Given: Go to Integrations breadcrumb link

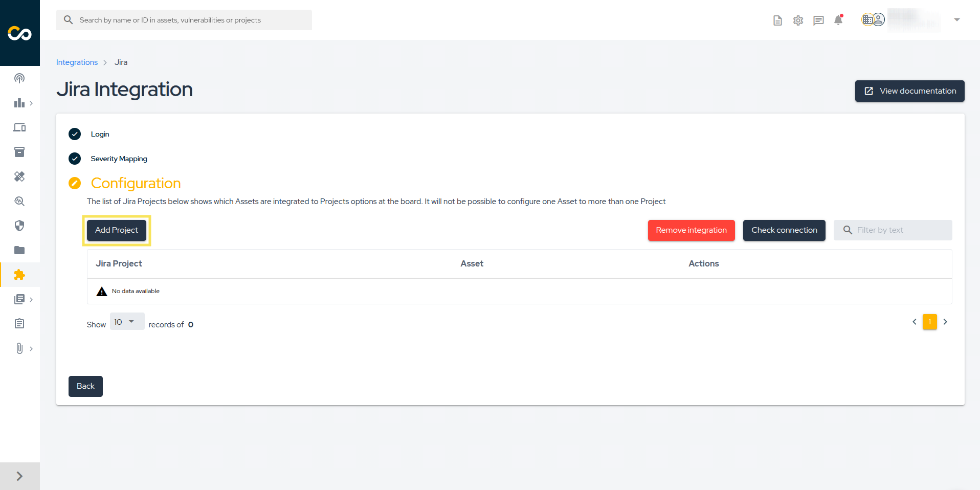Looking at the screenshot, I should coord(77,62).
